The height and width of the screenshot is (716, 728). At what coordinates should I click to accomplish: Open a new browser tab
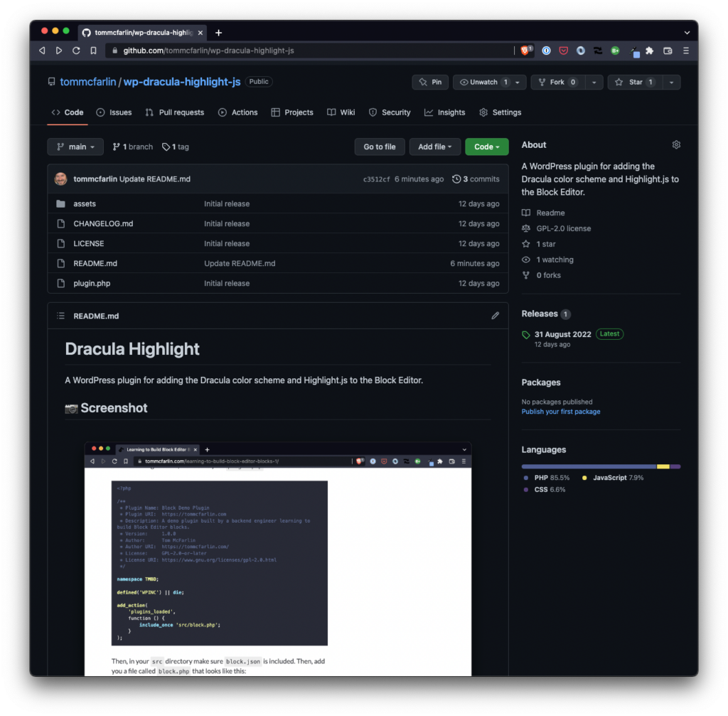(x=219, y=33)
